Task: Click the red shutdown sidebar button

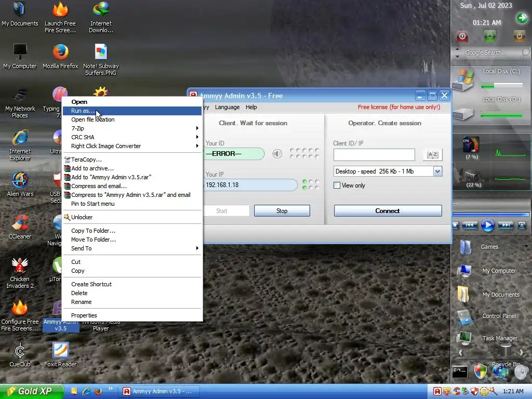Action: 462,36
